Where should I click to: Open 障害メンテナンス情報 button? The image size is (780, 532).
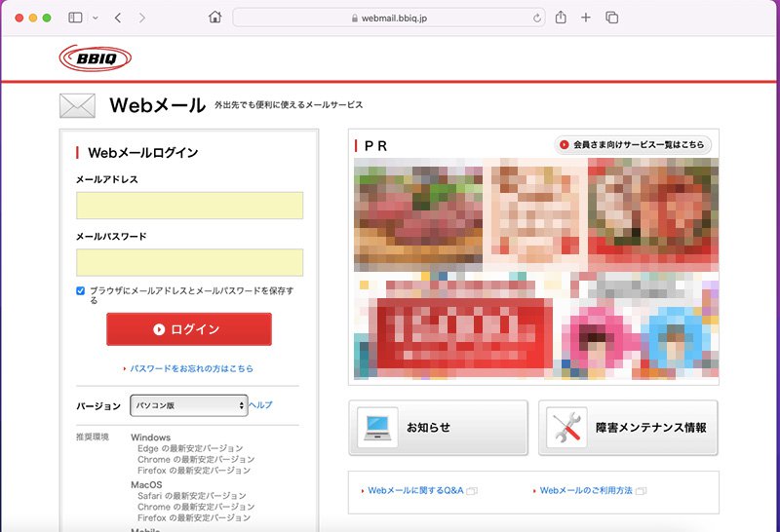tap(627, 428)
